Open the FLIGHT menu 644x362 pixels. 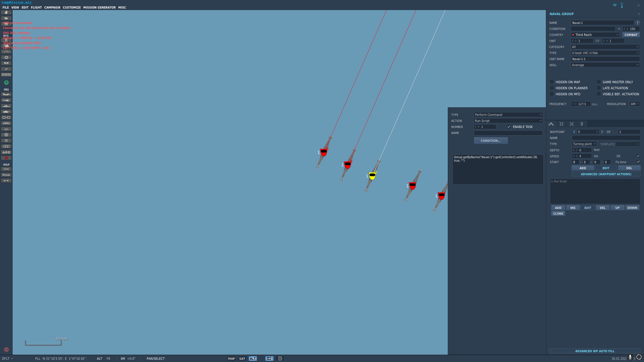(x=36, y=8)
